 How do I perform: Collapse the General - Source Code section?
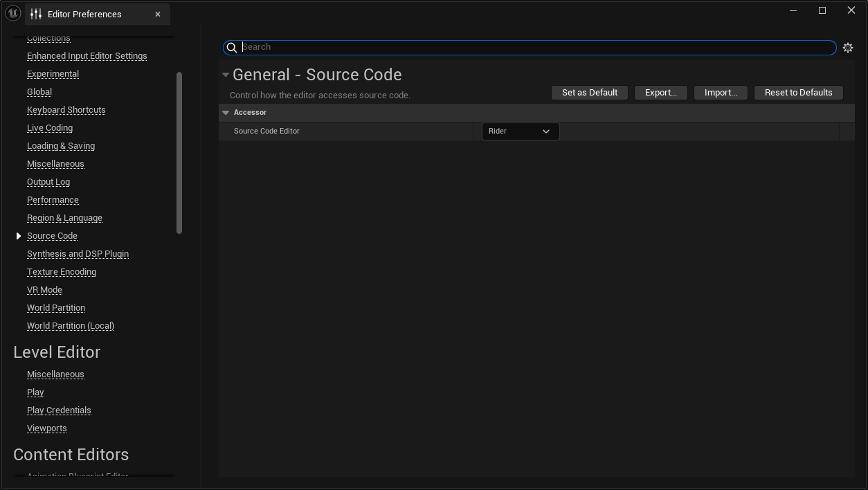click(225, 75)
